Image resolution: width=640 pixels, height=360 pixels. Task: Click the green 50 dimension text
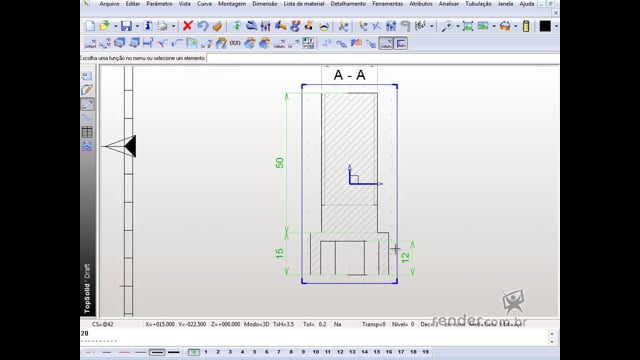[x=280, y=163]
